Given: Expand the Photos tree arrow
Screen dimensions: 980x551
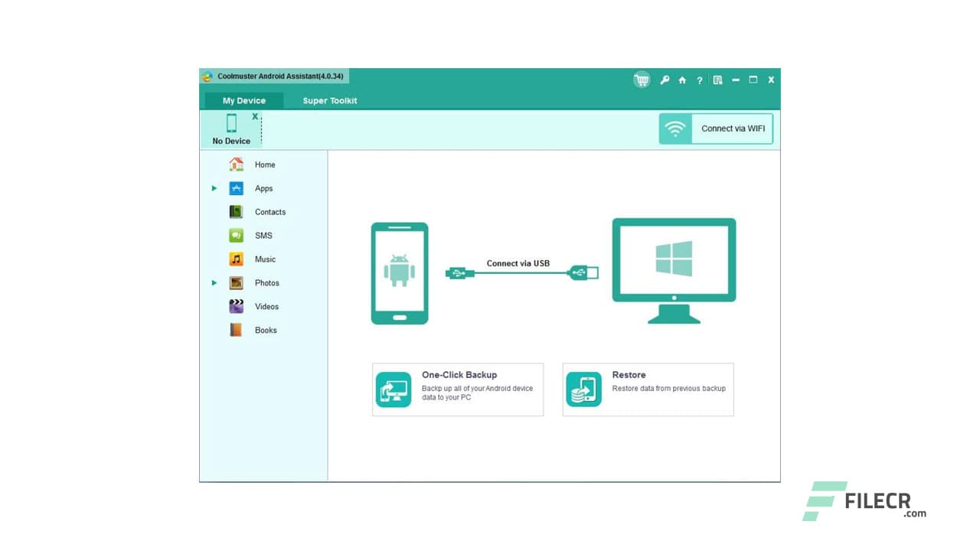Looking at the screenshot, I should coord(214,283).
